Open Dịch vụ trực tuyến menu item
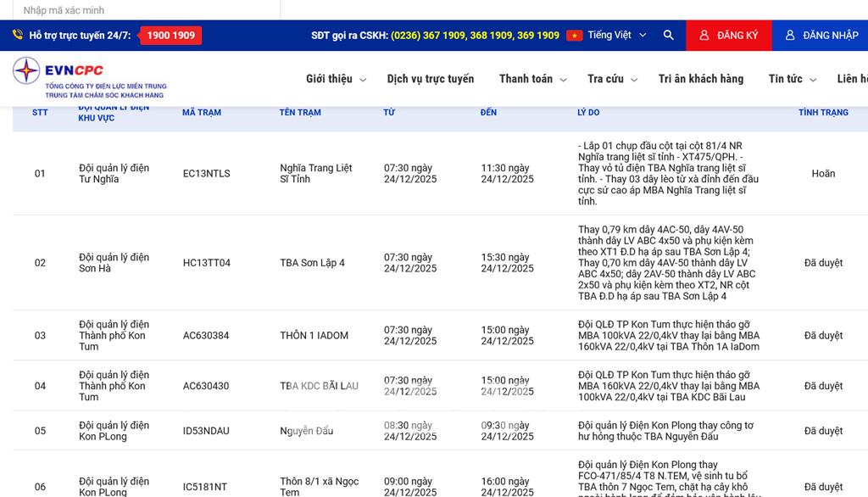Screen dimensions: 868x497 (x=431, y=79)
